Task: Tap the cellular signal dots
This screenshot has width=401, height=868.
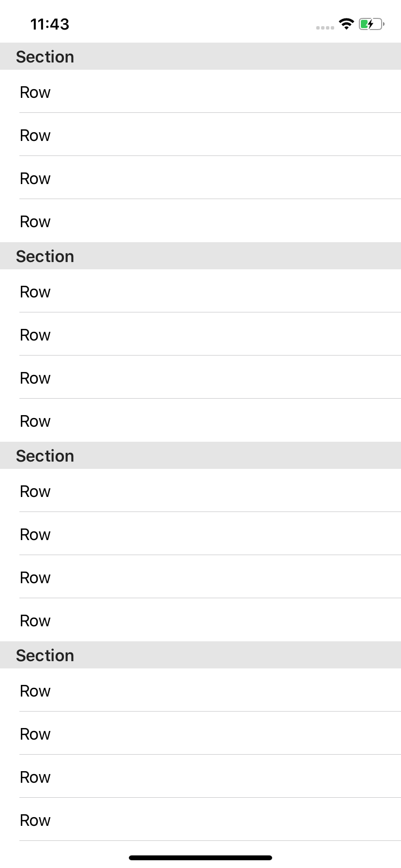Action: click(x=325, y=28)
